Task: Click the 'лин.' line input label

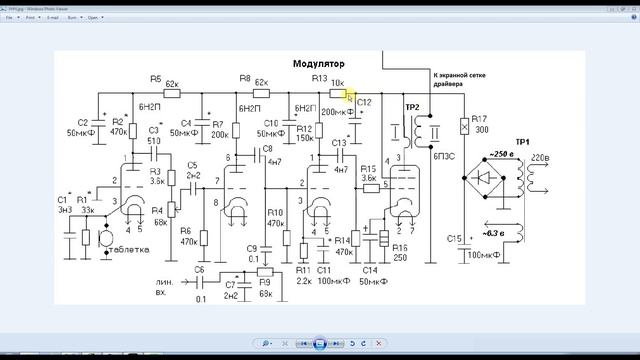Action: 164,282
